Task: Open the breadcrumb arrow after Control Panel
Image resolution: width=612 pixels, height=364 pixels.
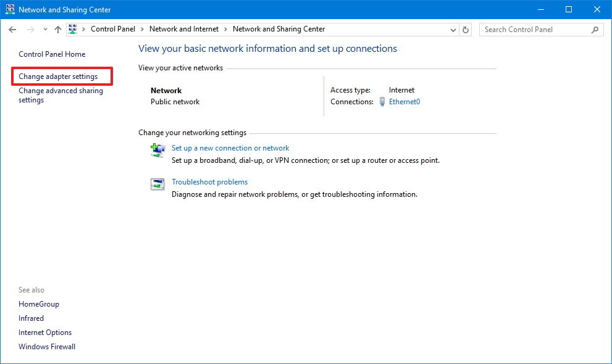Action: click(x=143, y=29)
